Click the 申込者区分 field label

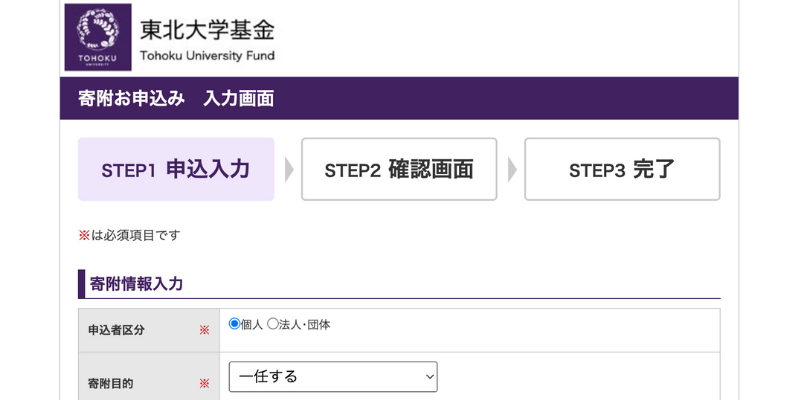116,330
